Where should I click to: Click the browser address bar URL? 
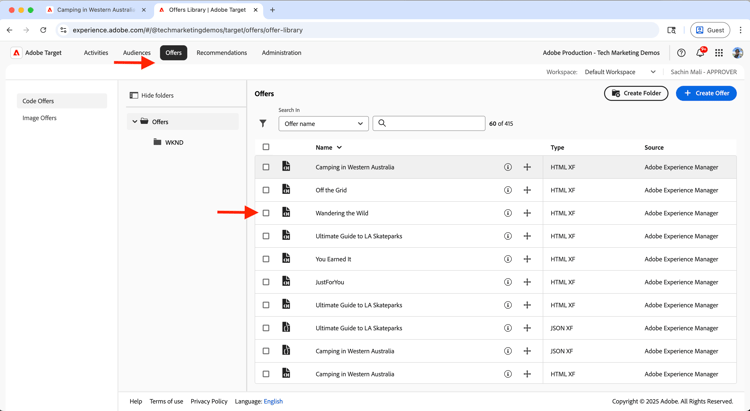pos(188,30)
